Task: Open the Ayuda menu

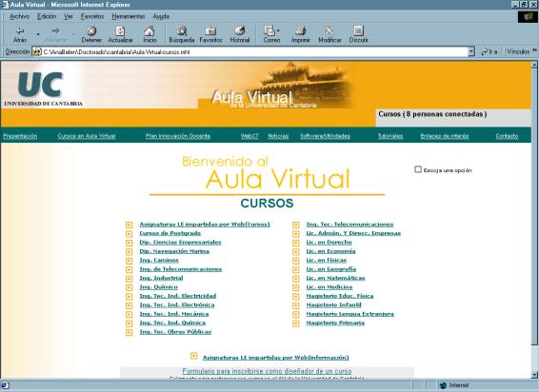Action: tap(161, 16)
